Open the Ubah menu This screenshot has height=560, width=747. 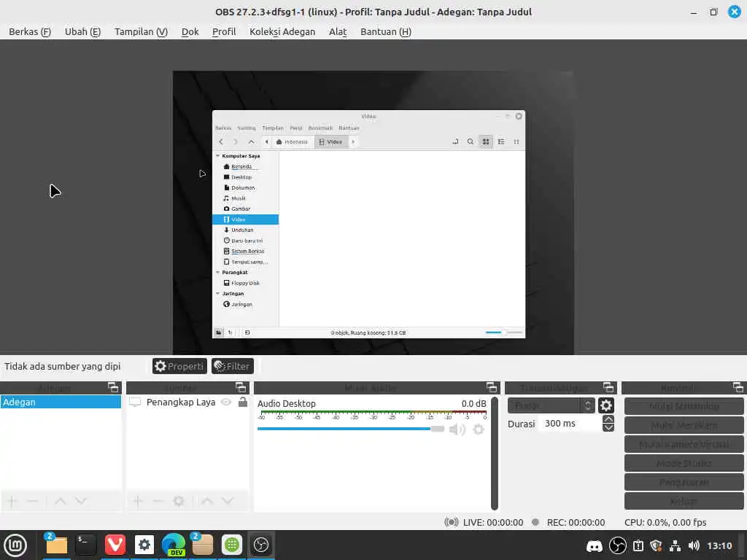pos(83,32)
